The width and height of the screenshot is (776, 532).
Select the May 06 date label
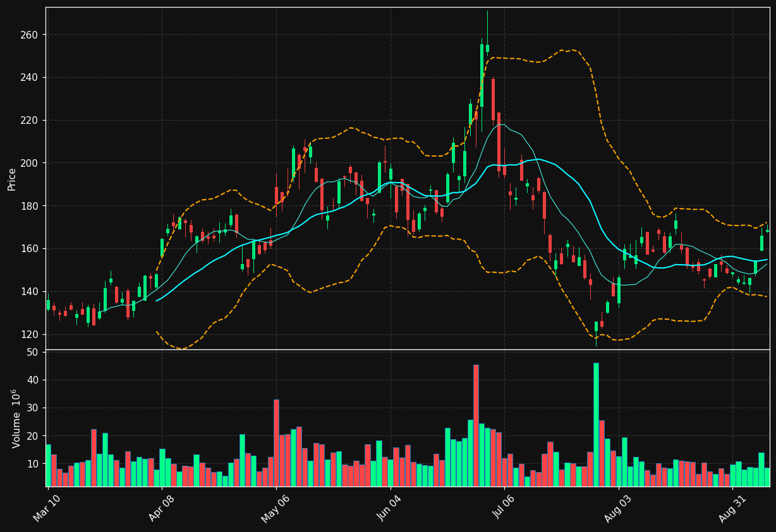(276, 509)
